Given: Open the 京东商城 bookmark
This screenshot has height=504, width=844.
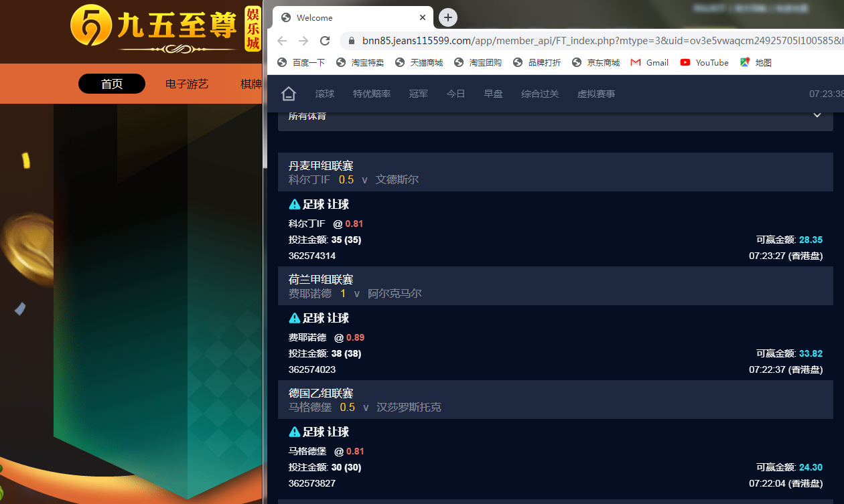Looking at the screenshot, I should (595, 62).
